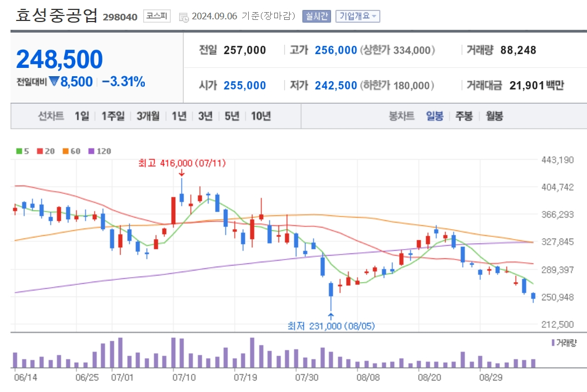The image size is (587, 392).
Task: Click the green 5-day moving average legend
Action: (x=23, y=151)
